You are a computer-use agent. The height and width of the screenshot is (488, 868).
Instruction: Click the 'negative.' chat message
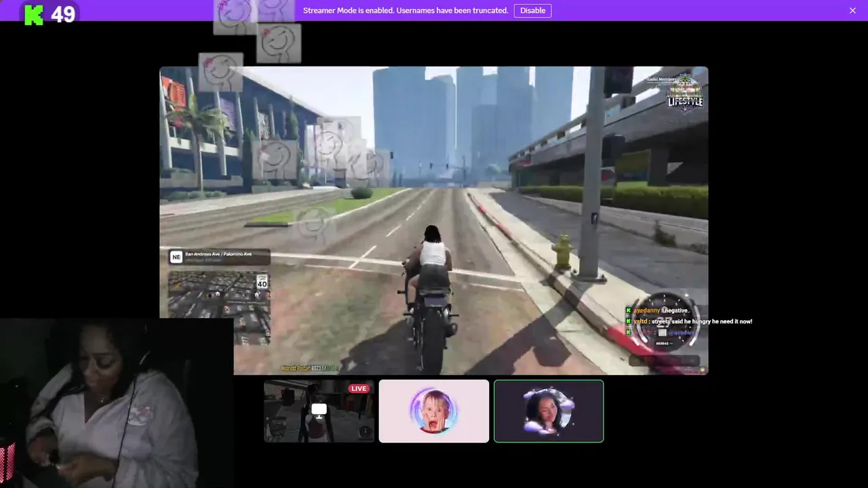pos(657,310)
